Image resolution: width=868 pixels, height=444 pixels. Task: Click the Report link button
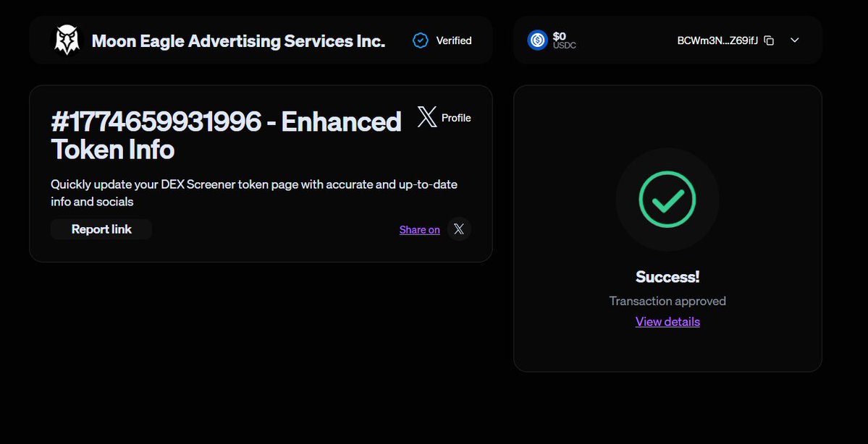click(x=101, y=229)
